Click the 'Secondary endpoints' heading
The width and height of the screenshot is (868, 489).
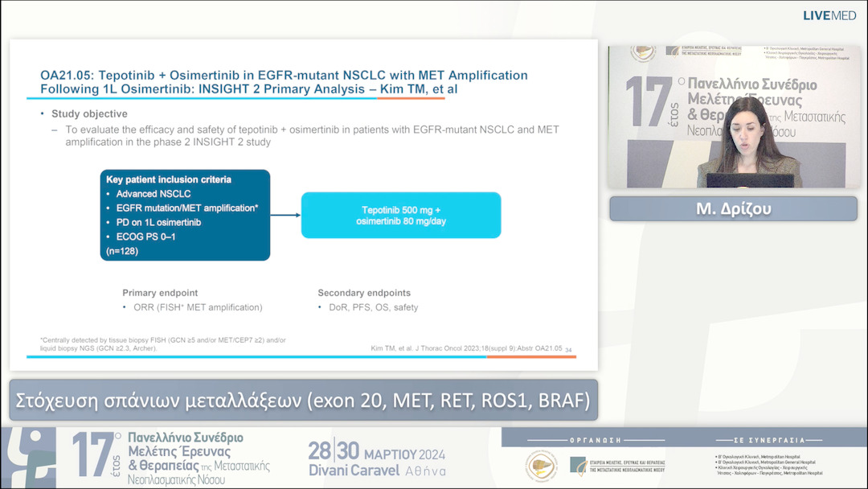[x=364, y=293]
